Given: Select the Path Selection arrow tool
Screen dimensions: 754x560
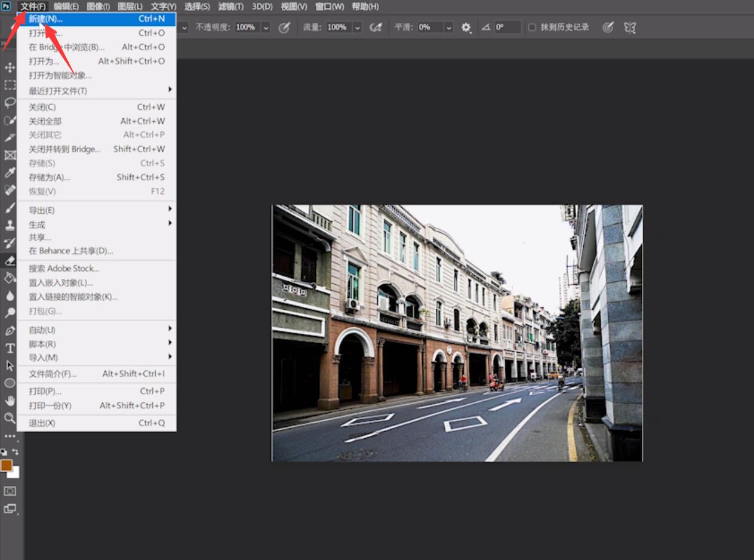Looking at the screenshot, I should tap(10, 365).
